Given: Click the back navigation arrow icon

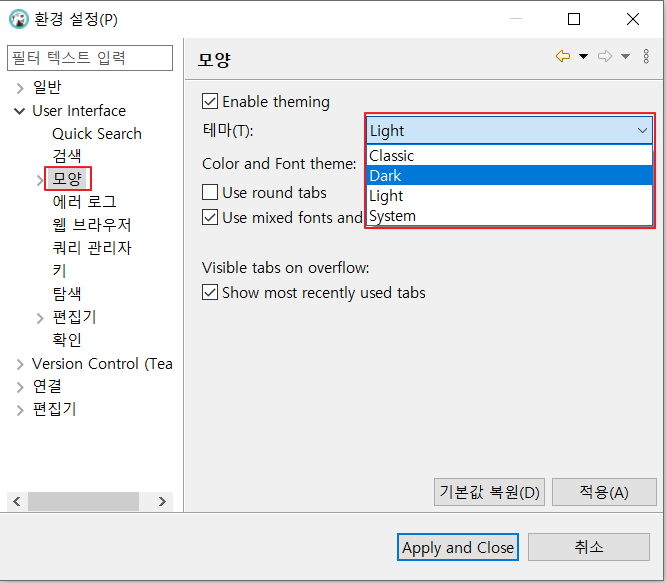Looking at the screenshot, I should (x=563, y=56).
